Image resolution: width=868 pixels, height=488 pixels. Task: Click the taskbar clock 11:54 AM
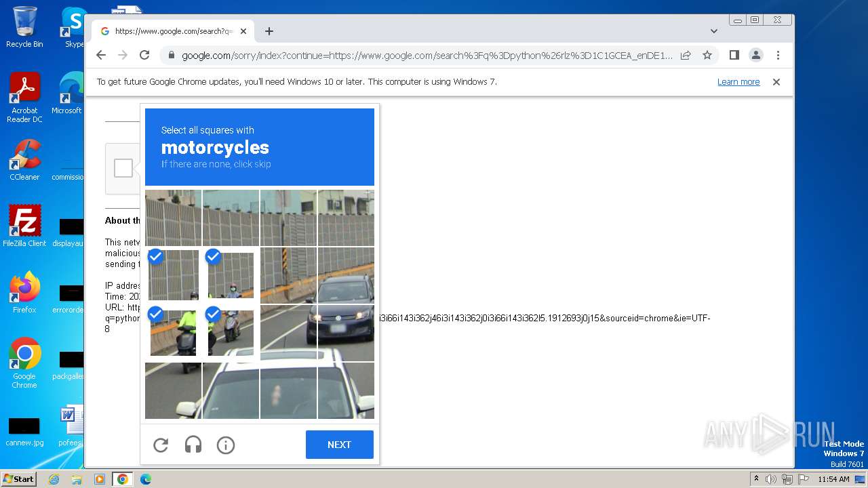coord(833,479)
